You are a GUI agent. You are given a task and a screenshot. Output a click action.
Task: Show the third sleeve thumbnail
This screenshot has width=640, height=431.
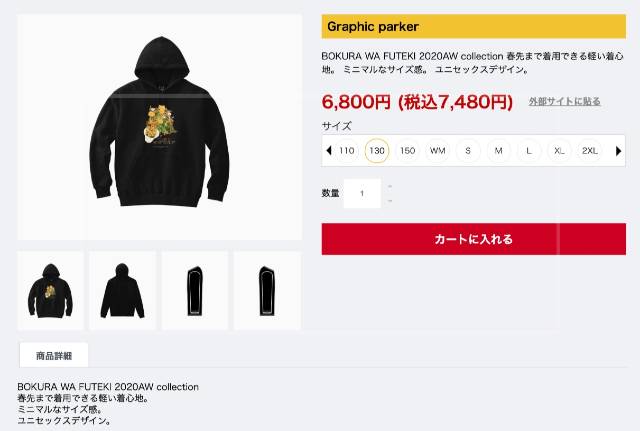[x=195, y=291]
